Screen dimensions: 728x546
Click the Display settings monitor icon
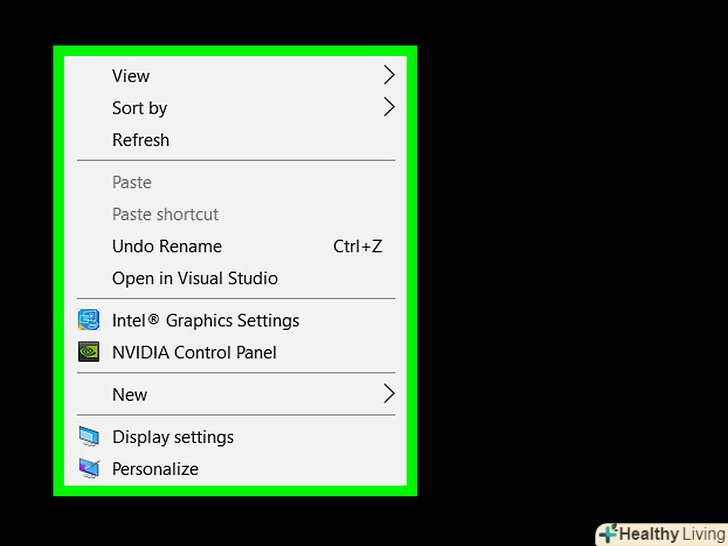[x=89, y=437]
